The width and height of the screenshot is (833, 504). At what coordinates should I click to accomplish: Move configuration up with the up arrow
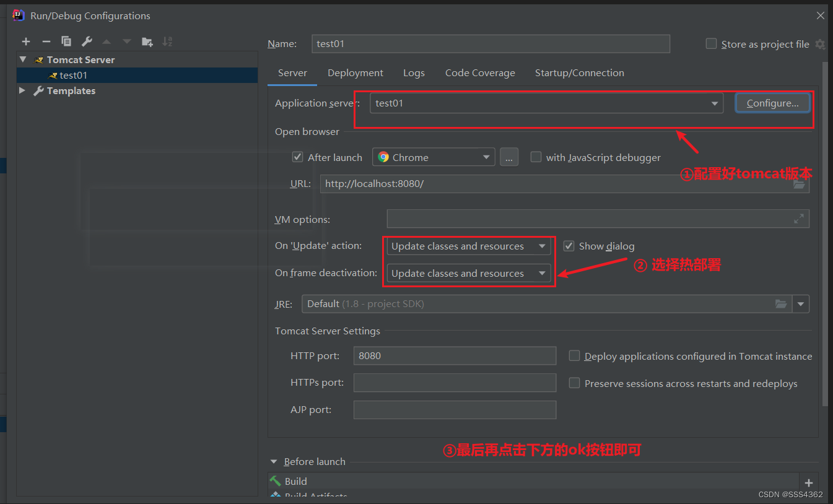107,41
